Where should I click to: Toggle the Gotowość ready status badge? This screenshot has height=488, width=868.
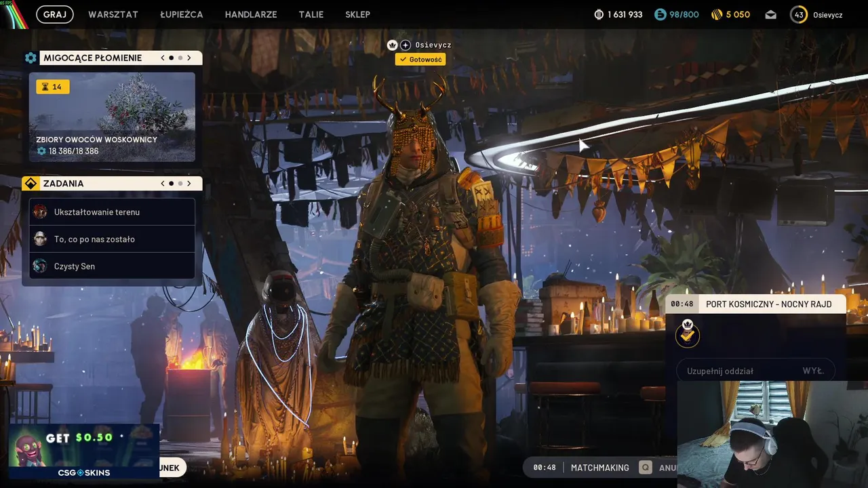click(420, 60)
